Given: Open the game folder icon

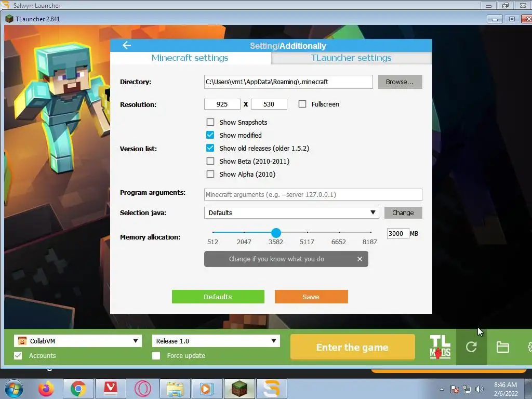Looking at the screenshot, I should pos(502,347).
